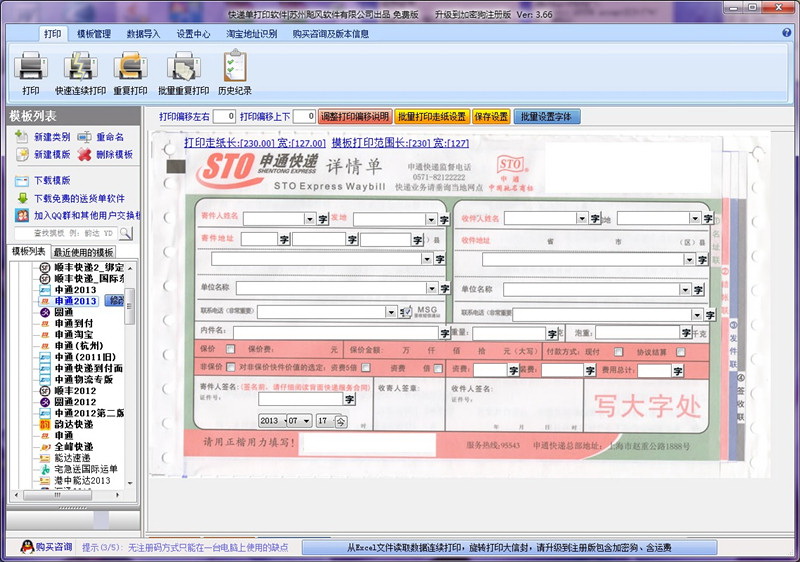Viewport: 800px width, 562px height.
Task: Click the template search box
Action: click(x=66, y=233)
